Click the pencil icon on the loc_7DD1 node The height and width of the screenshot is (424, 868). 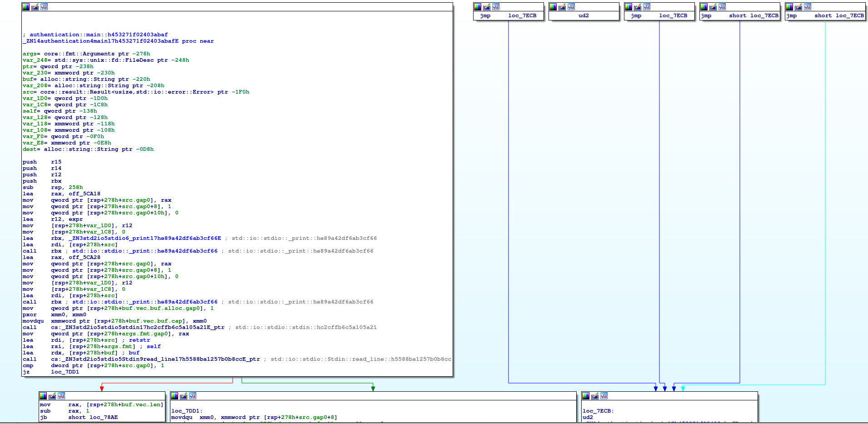click(183, 395)
